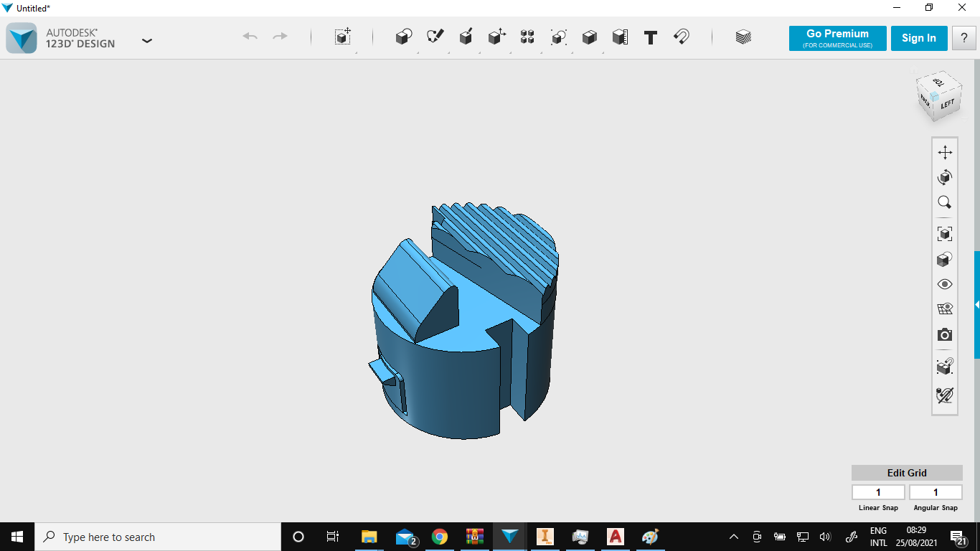Screen dimensions: 980x551
Task: Open the Pattern tool
Action: coord(527,37)
